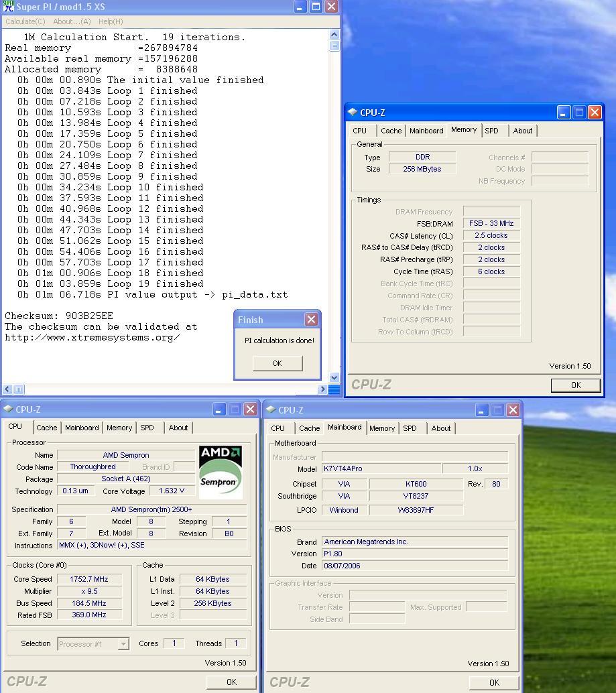Click the Level 2 cache 256 KBytes value

pos(213,603)
